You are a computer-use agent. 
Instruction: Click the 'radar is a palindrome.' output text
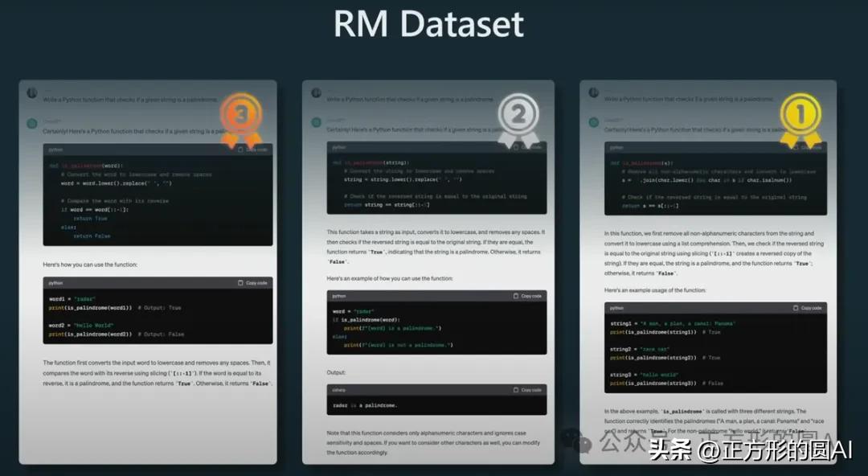[x=364, y=405]
